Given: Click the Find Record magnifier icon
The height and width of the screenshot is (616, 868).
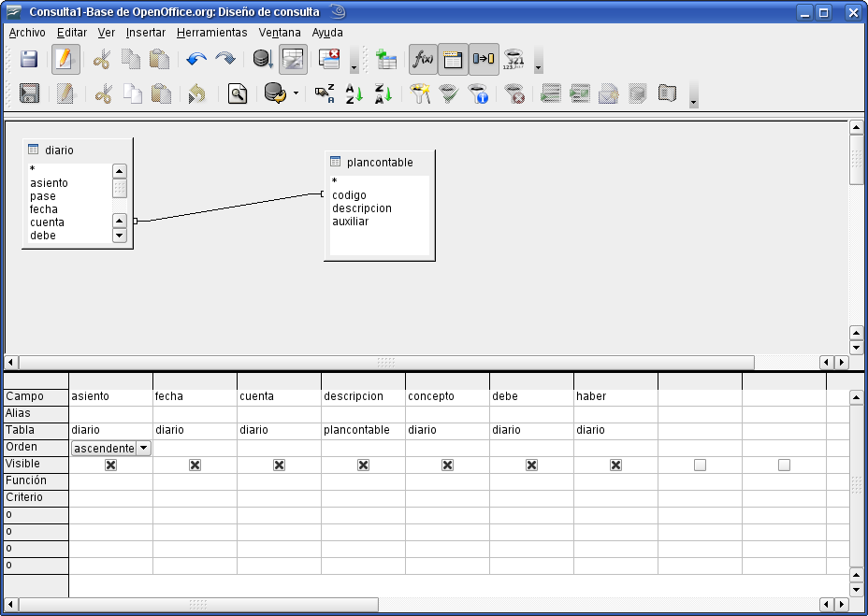Looking at the screenshot, I should point(238,93).
